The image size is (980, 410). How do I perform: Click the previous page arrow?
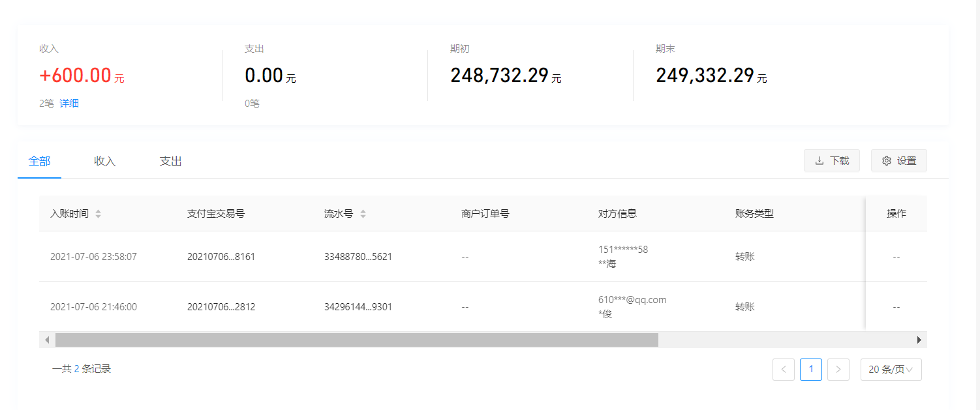783,370
